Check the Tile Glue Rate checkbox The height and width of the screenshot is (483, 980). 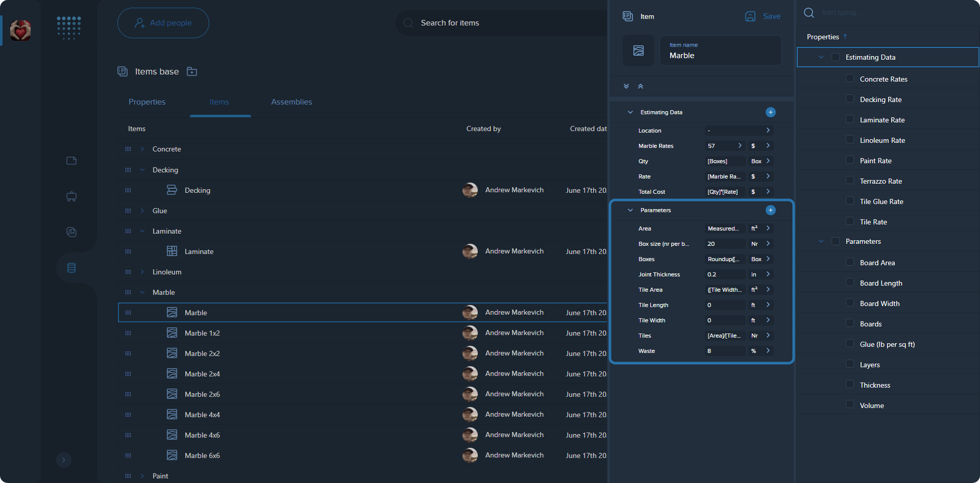coord(850,200)
